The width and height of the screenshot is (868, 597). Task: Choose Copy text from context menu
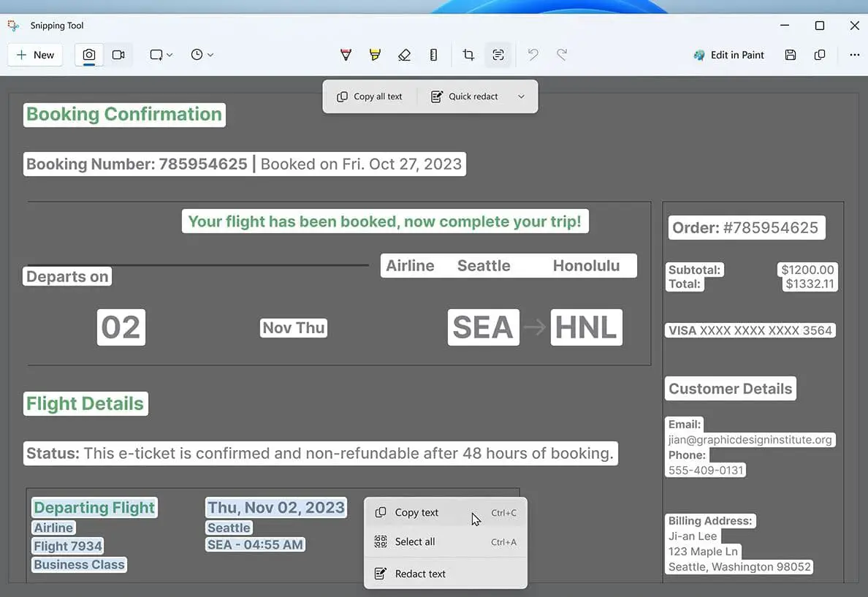416,513
